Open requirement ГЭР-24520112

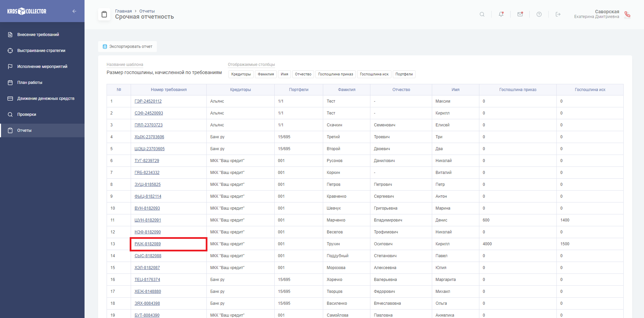pyautogui.click(x=148, y=101)
